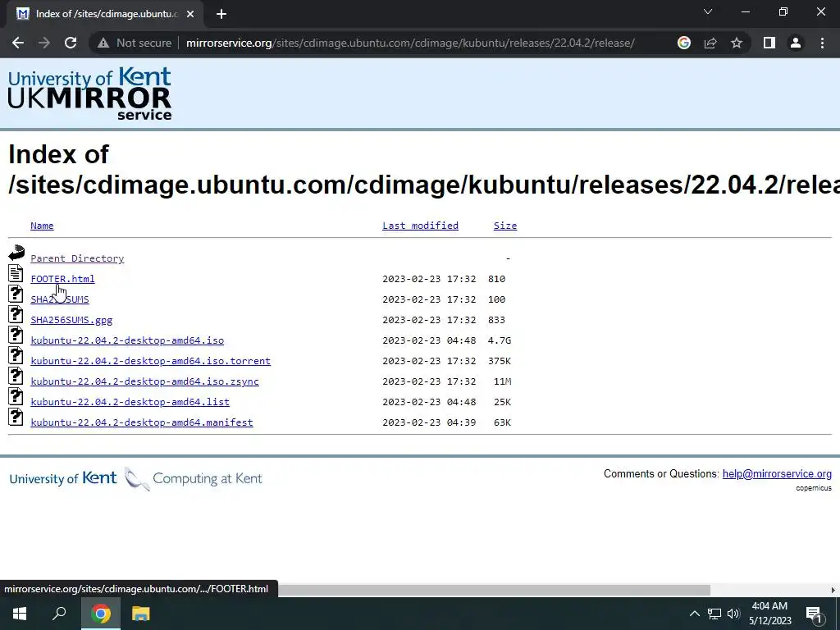
Task: Close the Index of /sites tab
Action: (190, 14)
